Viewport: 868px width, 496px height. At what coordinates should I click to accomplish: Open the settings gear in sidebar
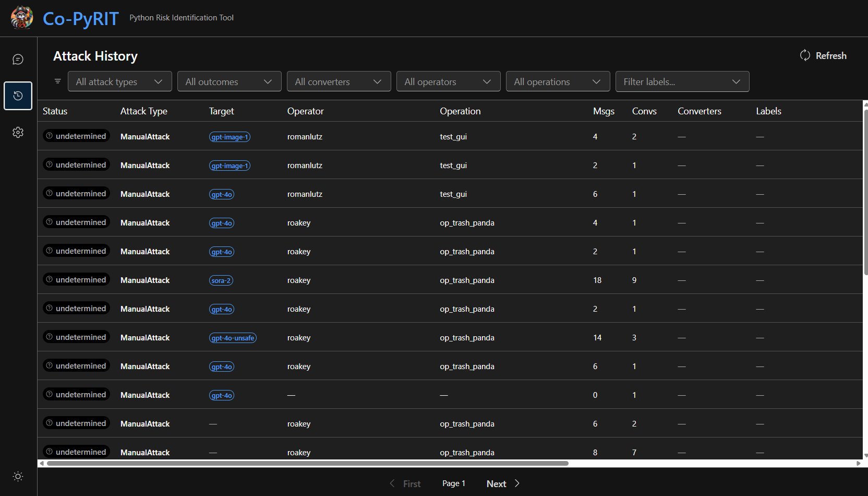[18, 132]
